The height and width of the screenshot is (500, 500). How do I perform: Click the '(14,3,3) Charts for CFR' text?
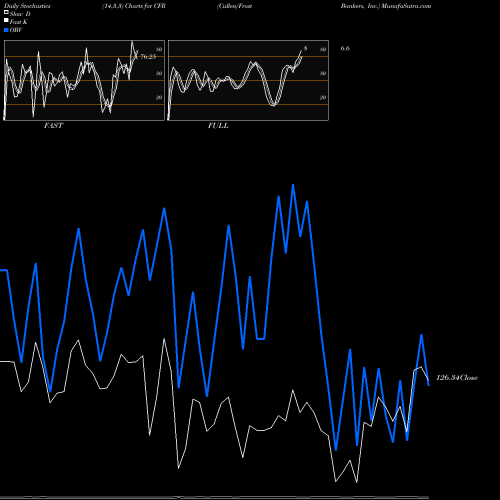coord(134,6)
